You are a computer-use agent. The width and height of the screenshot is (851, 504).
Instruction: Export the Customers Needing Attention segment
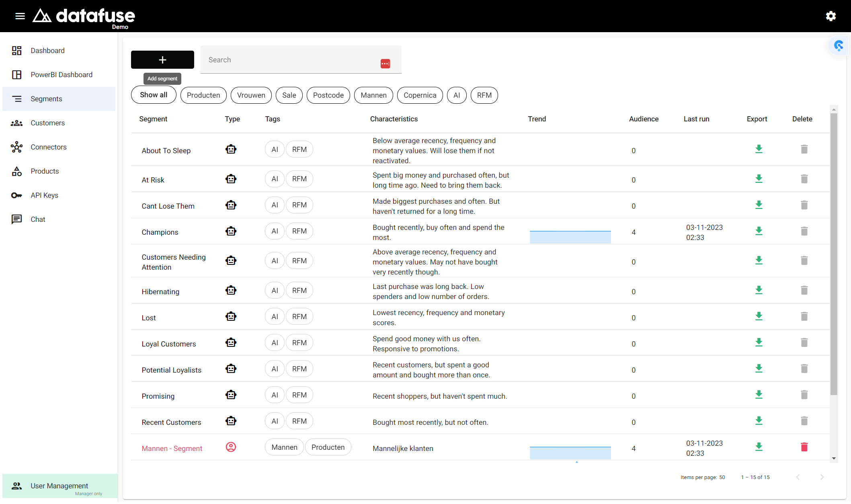[759, 260]
